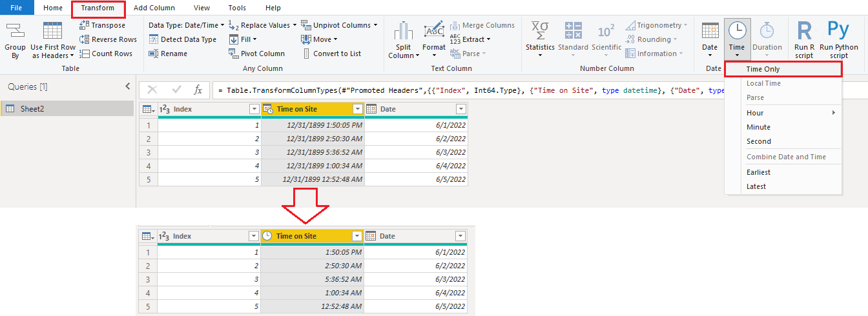This screenshot has width=868, height=316.
Task: Open Time on Site filter dropdown in upper table
Action: 357,110
